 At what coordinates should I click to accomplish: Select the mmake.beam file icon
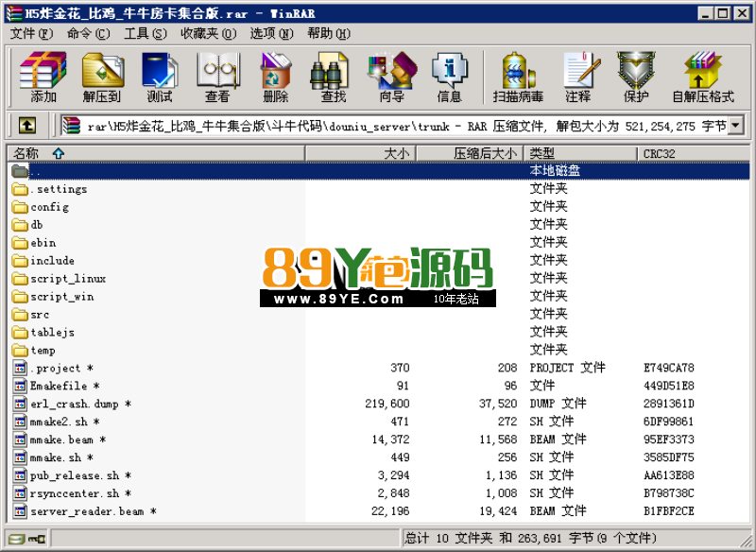pos(20,440)
